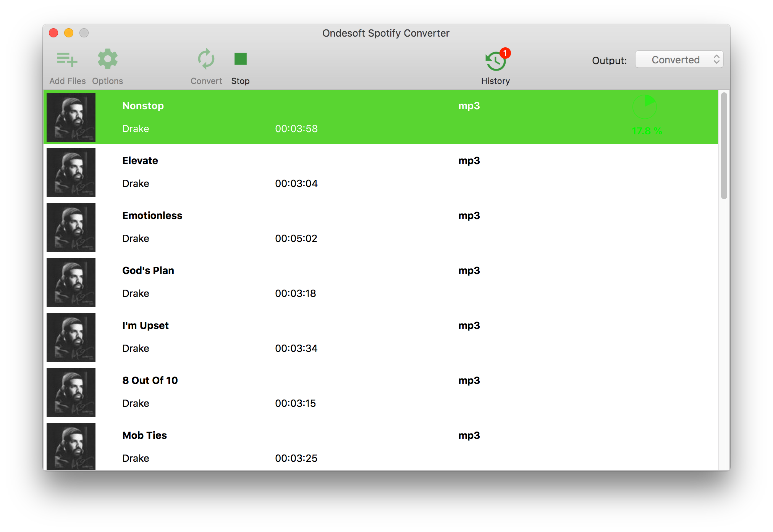The height and width of the screenshot is (532, 773).
Task: Select Converted from output dropdown
Action: [x=679, y=60]
